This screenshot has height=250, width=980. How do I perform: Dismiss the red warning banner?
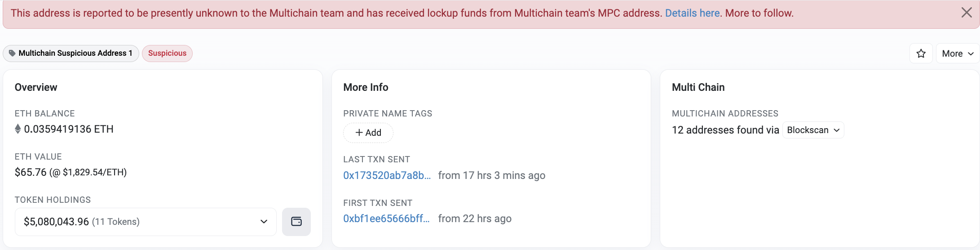point(967,13)
